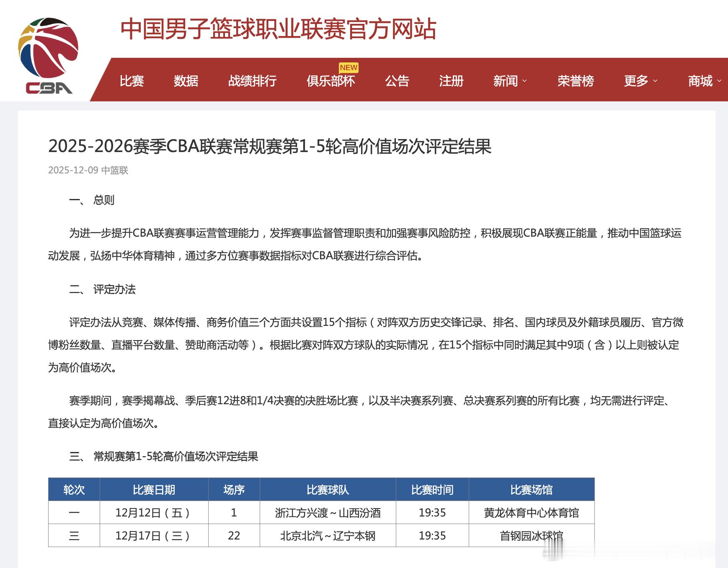Click the 19:35 time in the 北京北汽 row
728x568 pixels.
[x=432, y=536]
